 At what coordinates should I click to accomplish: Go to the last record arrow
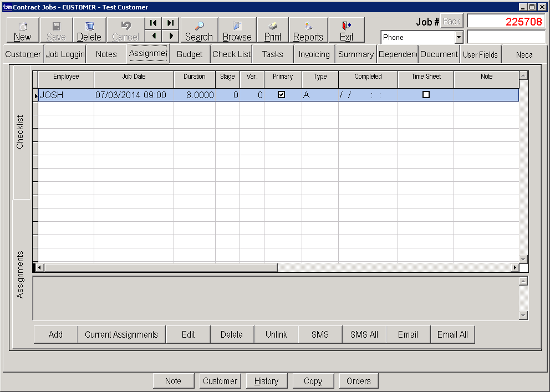(x=170, y=23)
